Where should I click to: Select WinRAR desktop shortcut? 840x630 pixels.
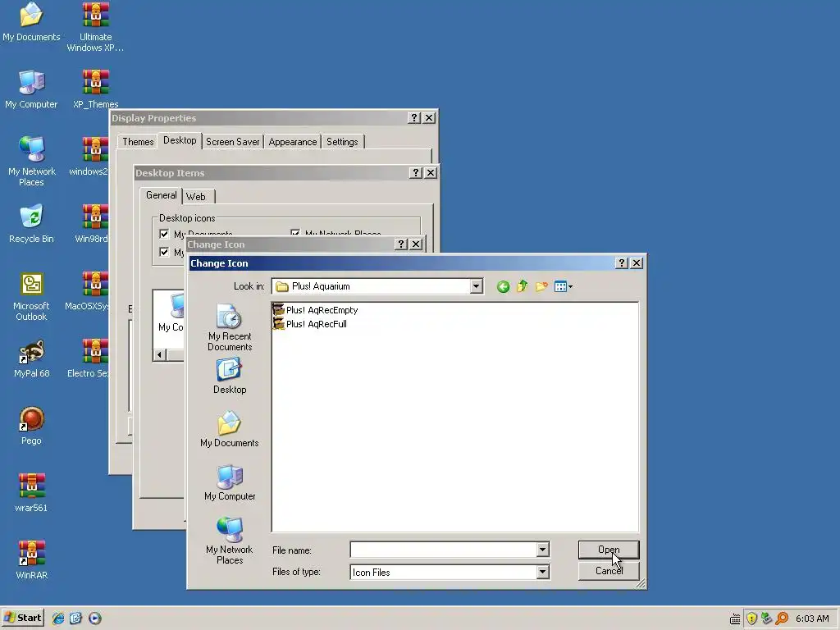coord(32,560)
